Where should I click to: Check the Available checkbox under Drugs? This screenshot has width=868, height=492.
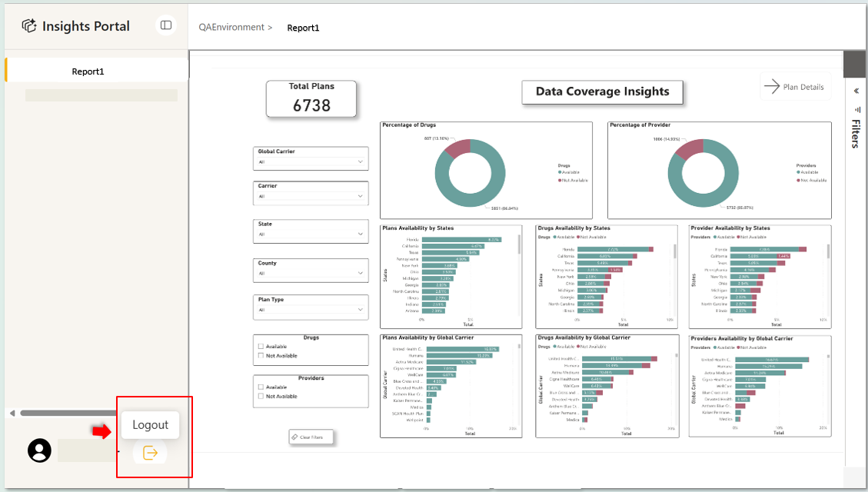click(261, 347)
